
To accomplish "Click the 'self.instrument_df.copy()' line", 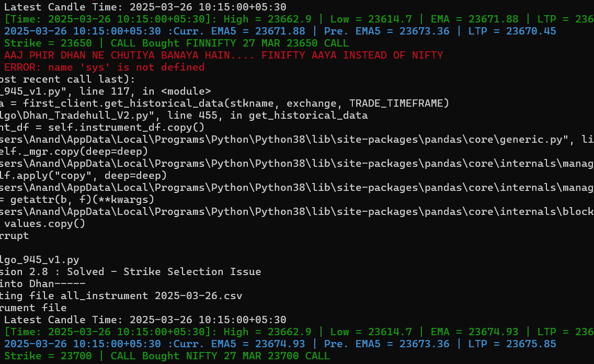I will pyautogui.click(x=102, y=128).
